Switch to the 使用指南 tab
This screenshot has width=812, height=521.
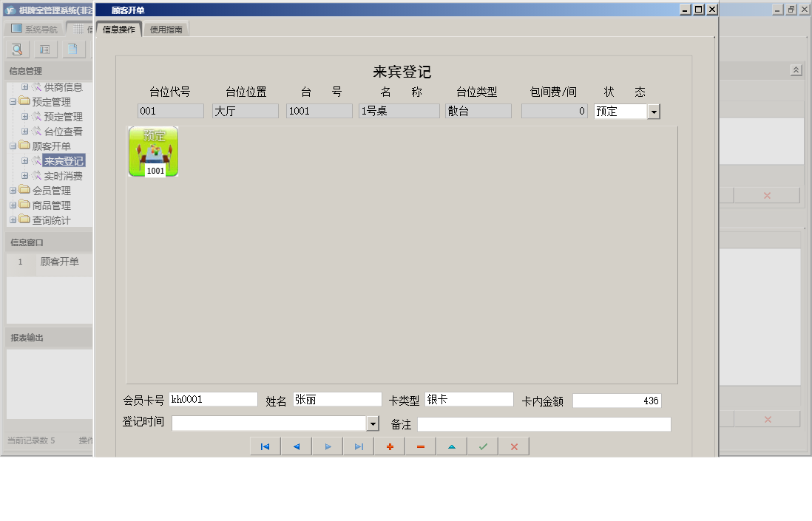(166, 30)
